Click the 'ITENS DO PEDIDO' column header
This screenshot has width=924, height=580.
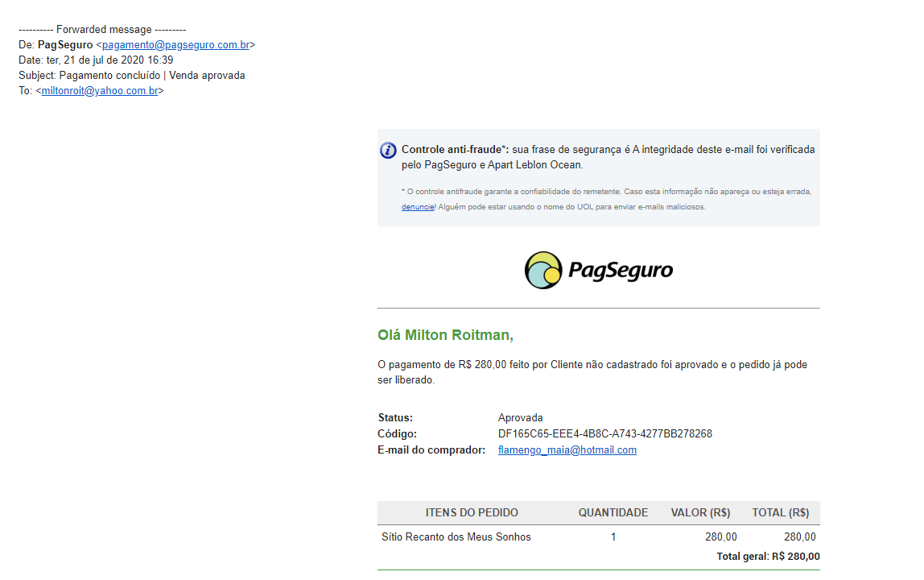click(x=472, y=513)
